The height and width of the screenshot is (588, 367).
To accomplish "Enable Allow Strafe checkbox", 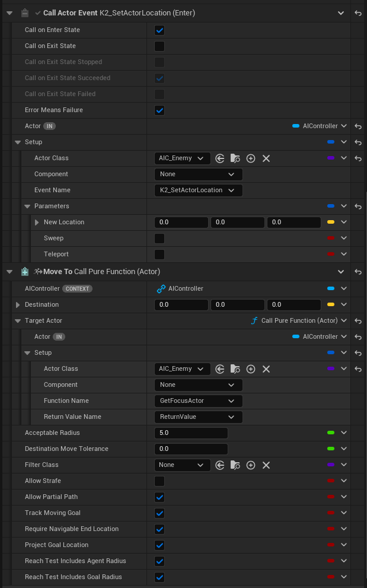I will point(159,481).
